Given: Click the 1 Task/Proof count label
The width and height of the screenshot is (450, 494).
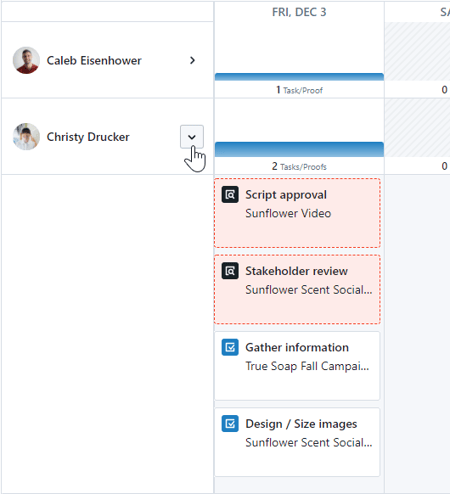Looking at the screenshot, I should coord(299,90).
